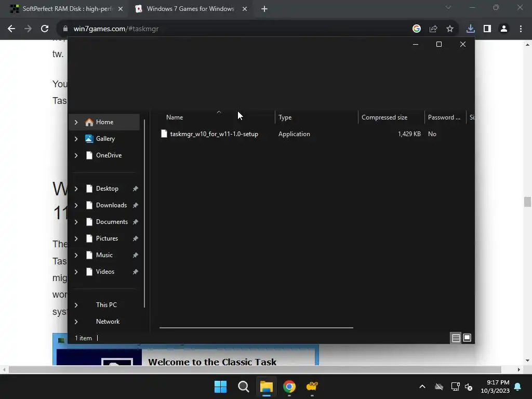This screenshot has height=399, width=532.
Task: Select Videos in navigation pane
Action: click(106, 272)
